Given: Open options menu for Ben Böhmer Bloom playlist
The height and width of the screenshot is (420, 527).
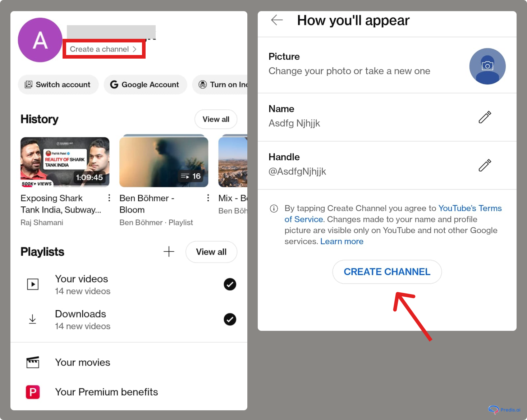Looking at the screenshot, I should click(x=208, y=198).
